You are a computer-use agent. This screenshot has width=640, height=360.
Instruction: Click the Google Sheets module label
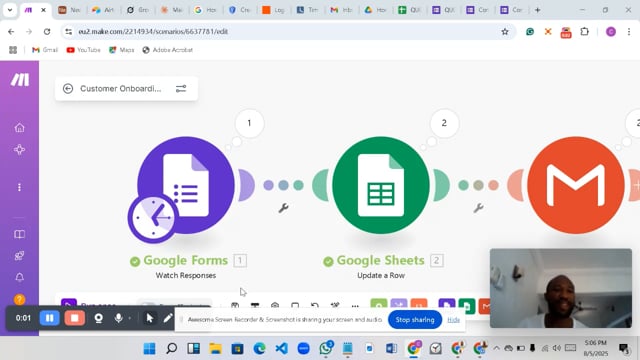tap(380, 260)
